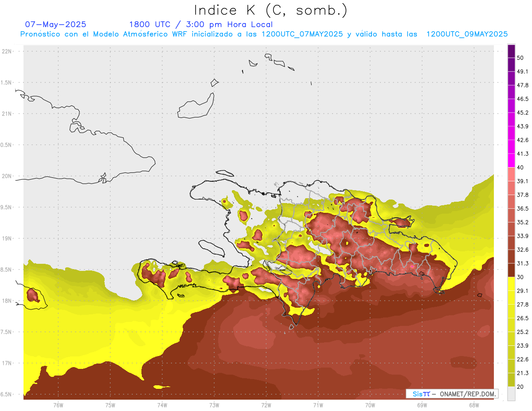Click the color bar value "32.6"
Viewport: 532px width, 411px height.
tap(523, 250)
